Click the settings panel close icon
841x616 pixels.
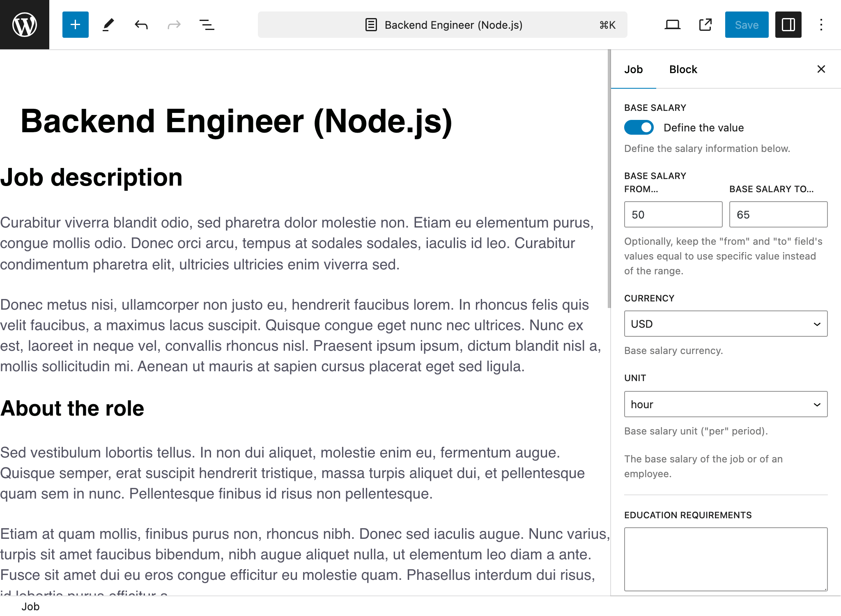821,69
